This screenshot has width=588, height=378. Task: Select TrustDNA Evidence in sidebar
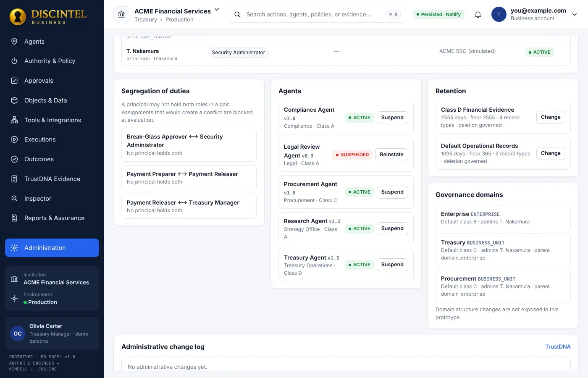click(52, 179)
